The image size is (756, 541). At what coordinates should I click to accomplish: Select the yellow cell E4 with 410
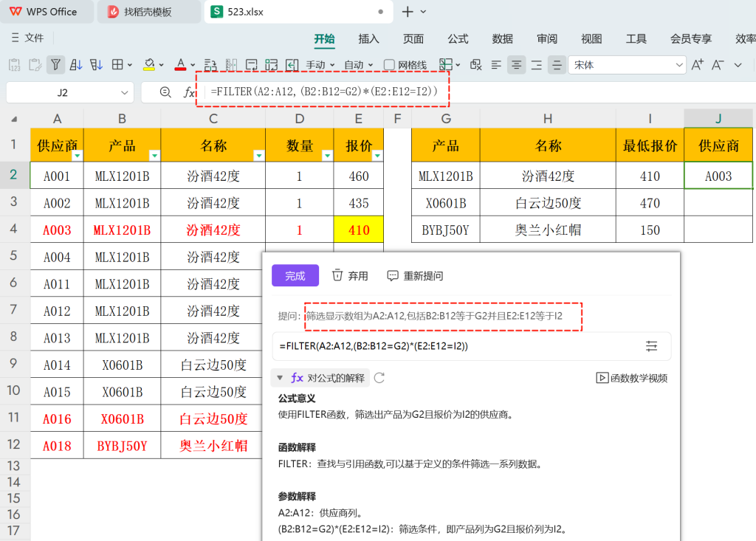click(359, 230)
